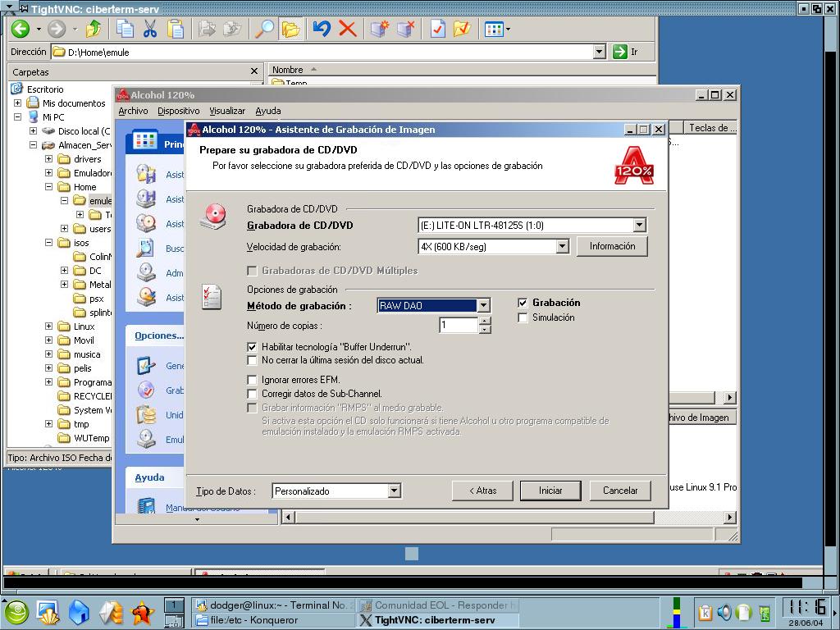Expand the pelis folder node
The height and width of the screenshot is (630, 840).
coord(48,368)
